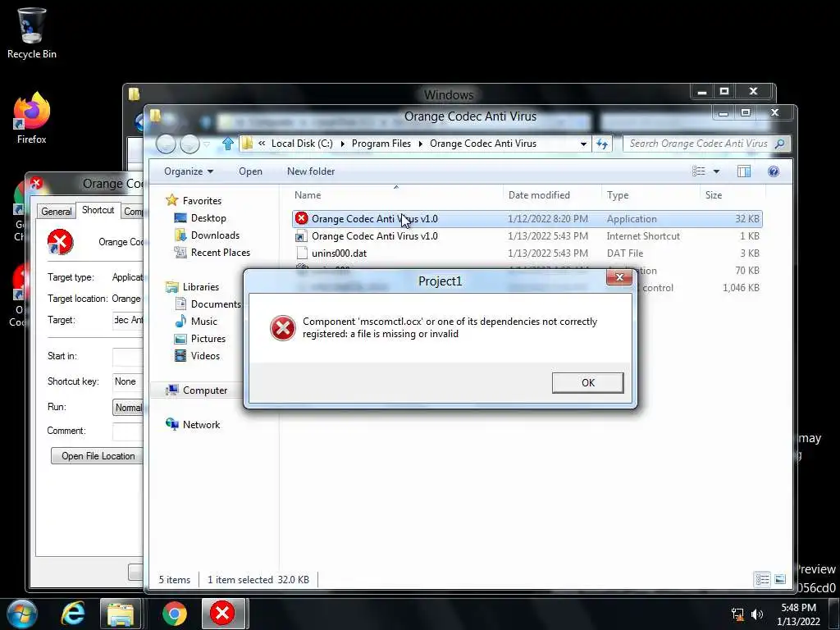The width and height of the screenshot is (840, 630).
Task: Open the Explorer help question mark icon
Action: (x=773, y=171)
